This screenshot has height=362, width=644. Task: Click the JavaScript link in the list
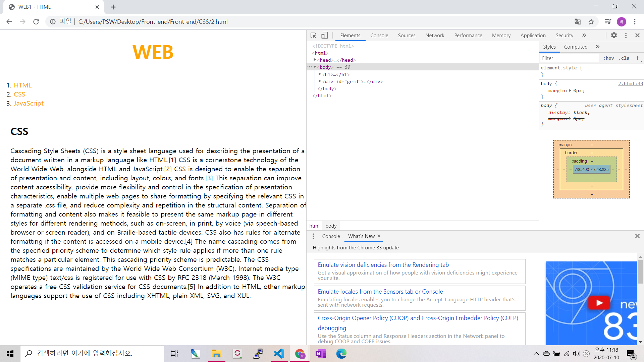point(29,103)
